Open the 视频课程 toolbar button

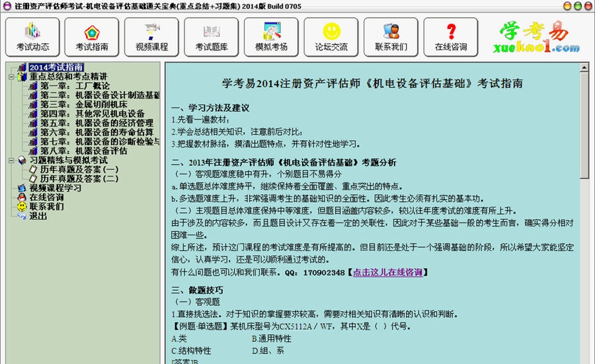coord(152,37)
